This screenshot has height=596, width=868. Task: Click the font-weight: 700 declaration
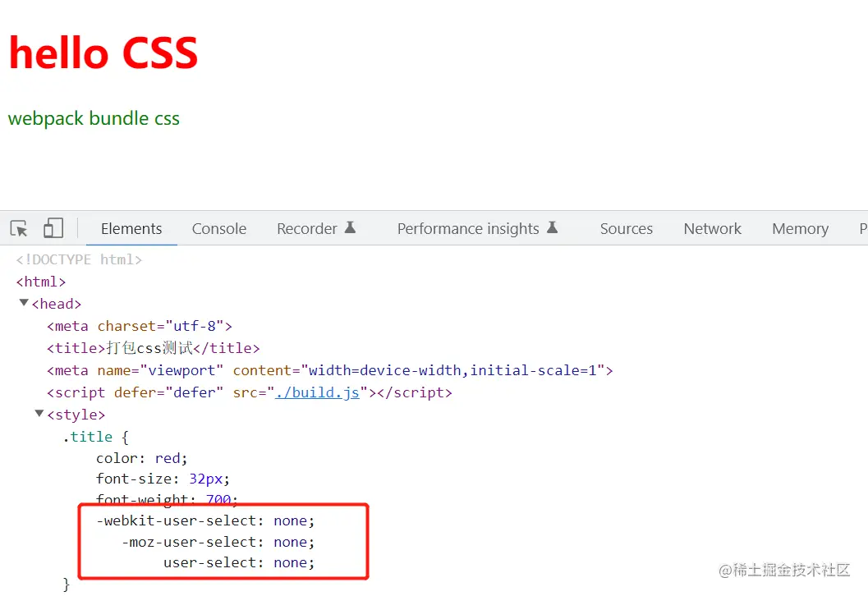(x=167, y=498)
